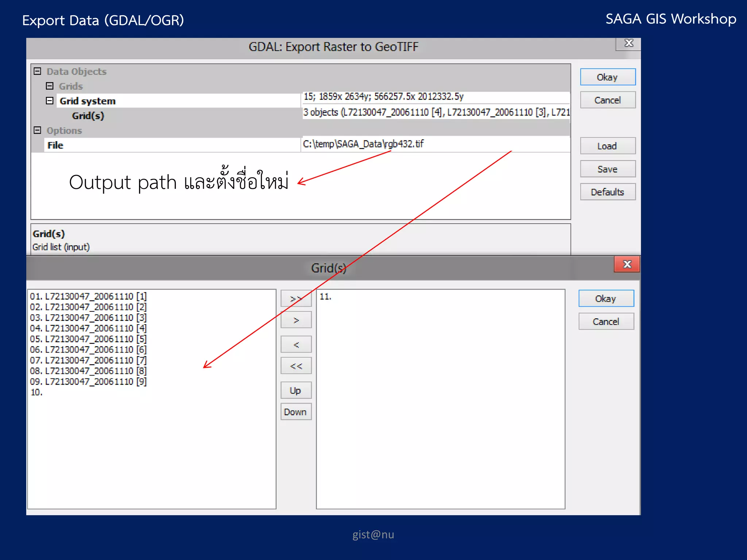Close the Grid(s) dialog with red X
Image resolution: width=747 pixels, height=560 pixels.
pos(627,264)
